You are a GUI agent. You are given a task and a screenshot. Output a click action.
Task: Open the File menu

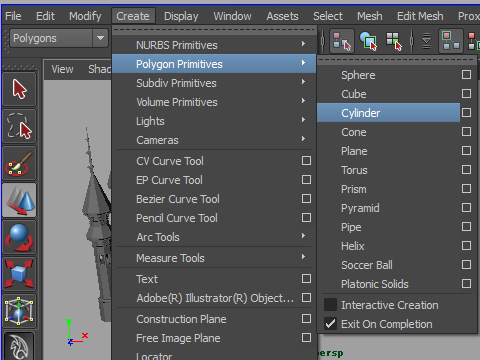(x=13, y=16)
